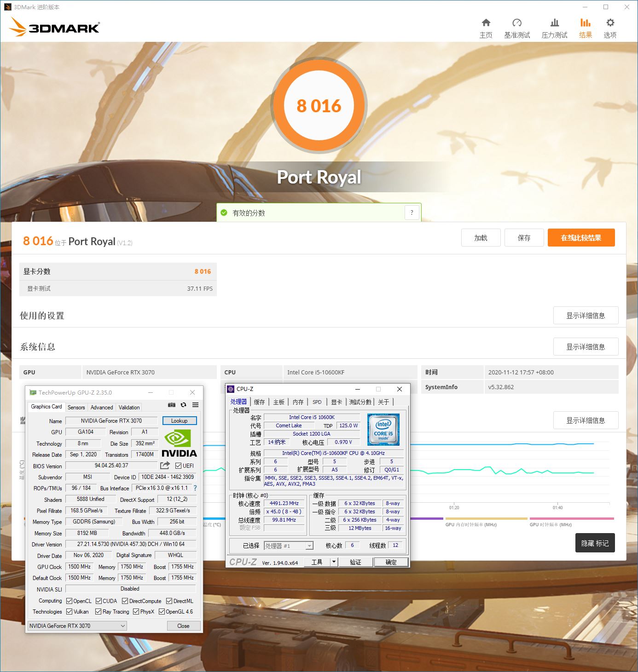
Task: Select Graphics Card tab in GPU-Z
Action: pyautogui.click(x=46, y=407)
